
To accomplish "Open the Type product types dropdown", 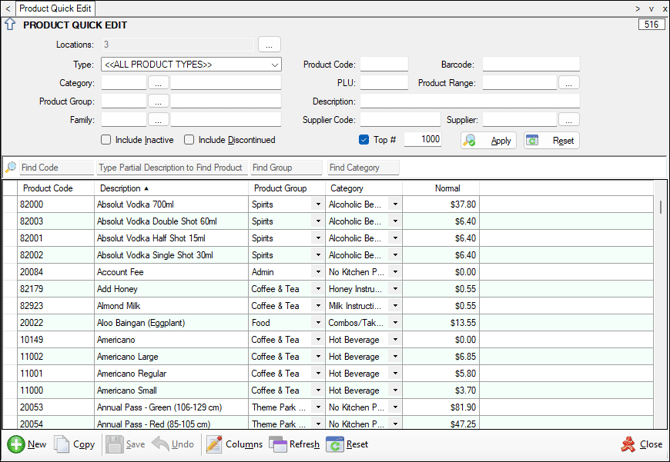I will coord(275,65).
